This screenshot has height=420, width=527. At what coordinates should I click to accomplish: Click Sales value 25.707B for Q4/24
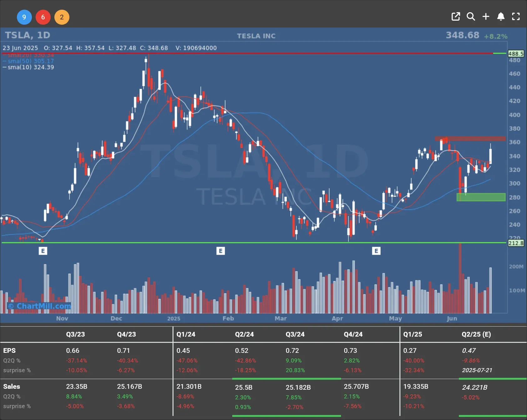[x=356, y=387]
